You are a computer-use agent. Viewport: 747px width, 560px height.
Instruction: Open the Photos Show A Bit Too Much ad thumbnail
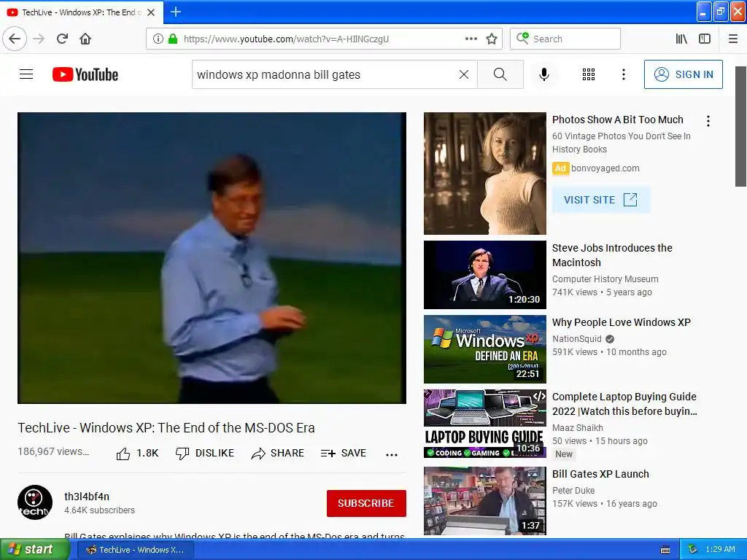(x=485, y=174)
